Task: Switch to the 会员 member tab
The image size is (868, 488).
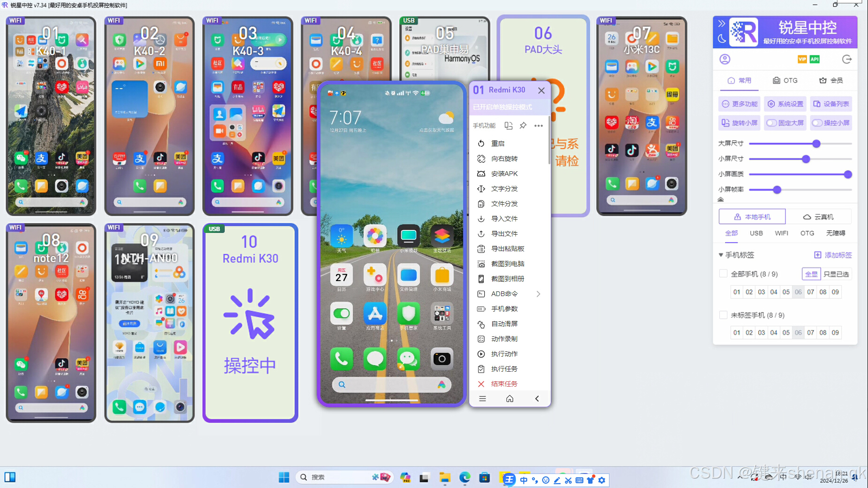Action: [x=831, y=80]
